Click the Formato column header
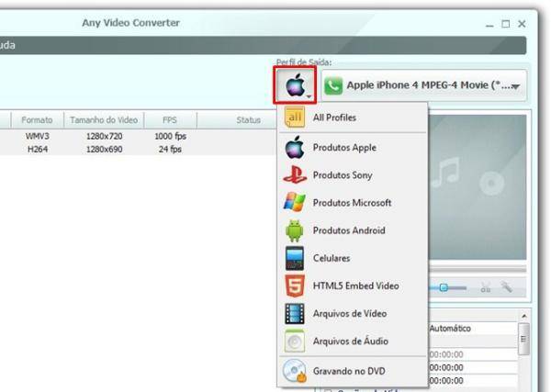The width and height of the screenshot is (551, 392). click(38, 120)
